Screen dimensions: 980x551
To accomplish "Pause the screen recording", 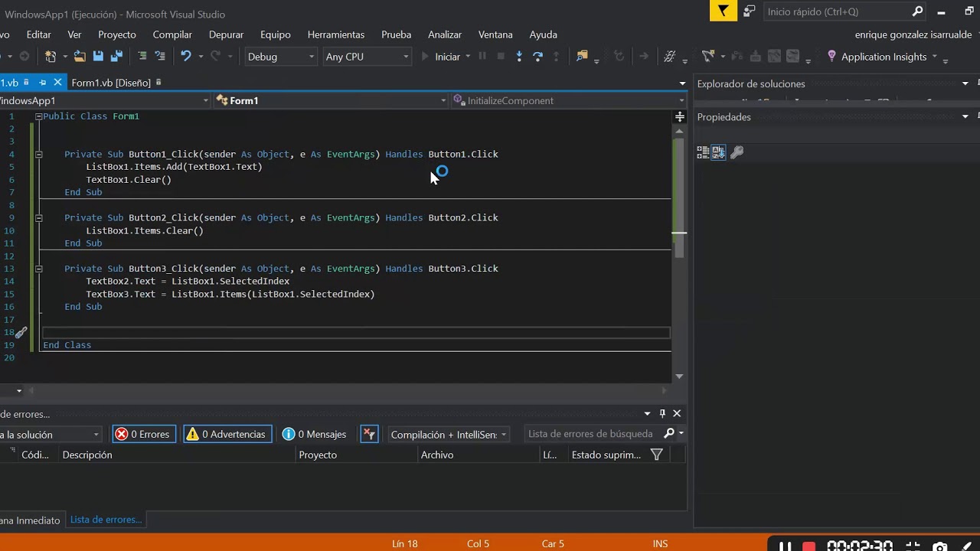I will (785, 546).
